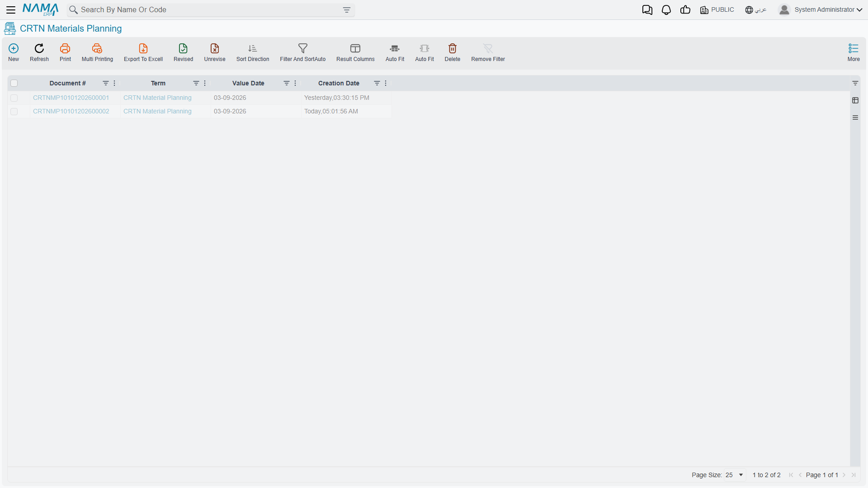The image size is (868, 488).
Task: Click the CRTN Materials Planning module icon
Action: (10, 28)
